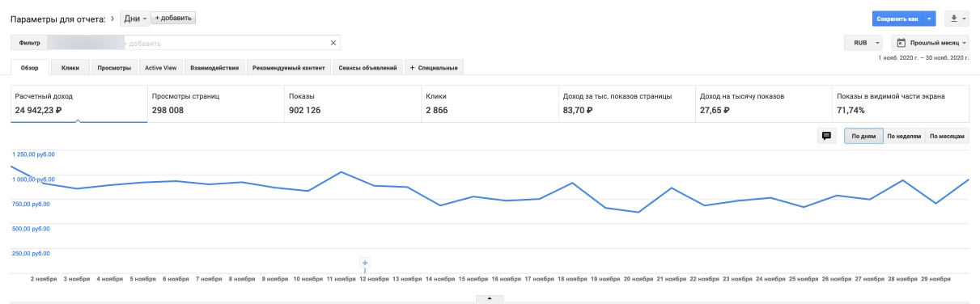Click the 29 ноября axis label
This screenshot has height=304, width=980.
tap(935, 279)
